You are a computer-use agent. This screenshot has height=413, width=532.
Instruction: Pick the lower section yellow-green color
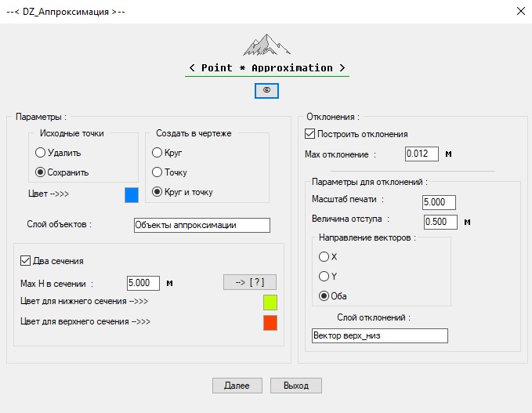point(270,303)
